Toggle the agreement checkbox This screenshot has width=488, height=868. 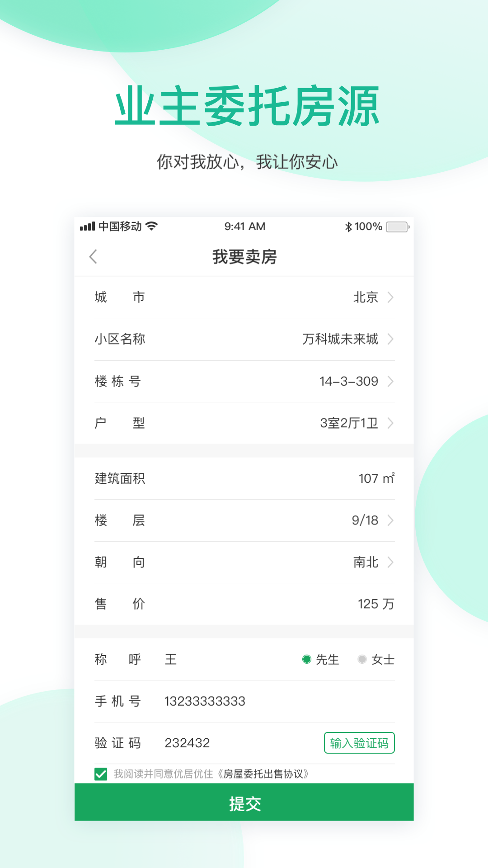point(101,774)
